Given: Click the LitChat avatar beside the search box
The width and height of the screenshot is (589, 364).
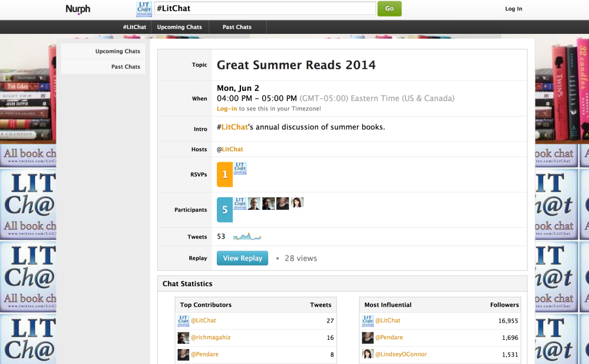Looking at the screenshot, I should 144,9.
